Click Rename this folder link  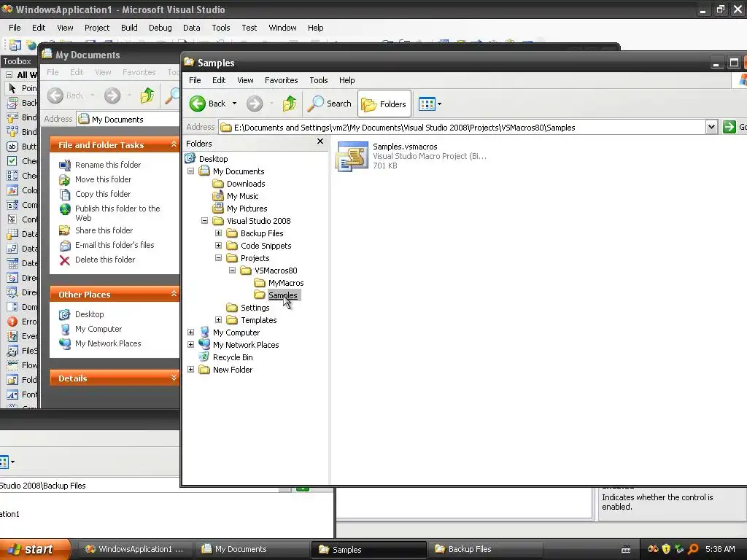pyautogui.click(x=108, y=164)
